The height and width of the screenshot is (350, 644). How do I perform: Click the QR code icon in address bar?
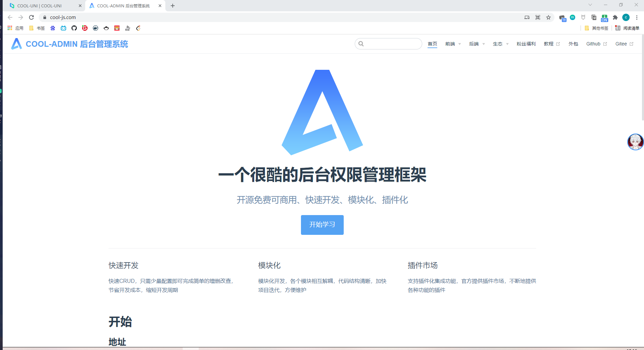[538, 17]
